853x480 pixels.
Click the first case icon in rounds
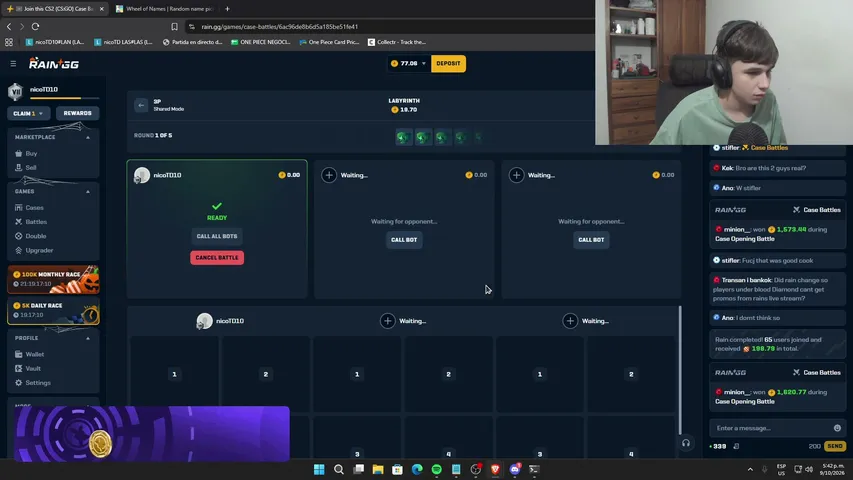point(403,137)
